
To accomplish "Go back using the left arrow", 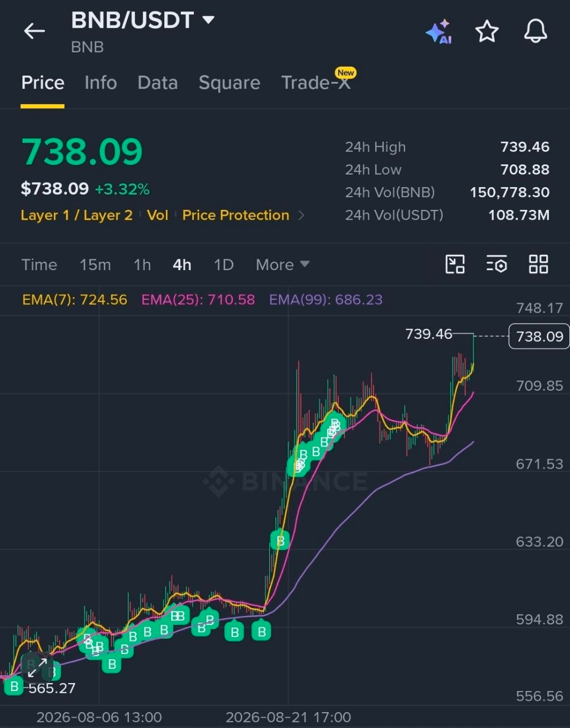I will tap(34, 31).
